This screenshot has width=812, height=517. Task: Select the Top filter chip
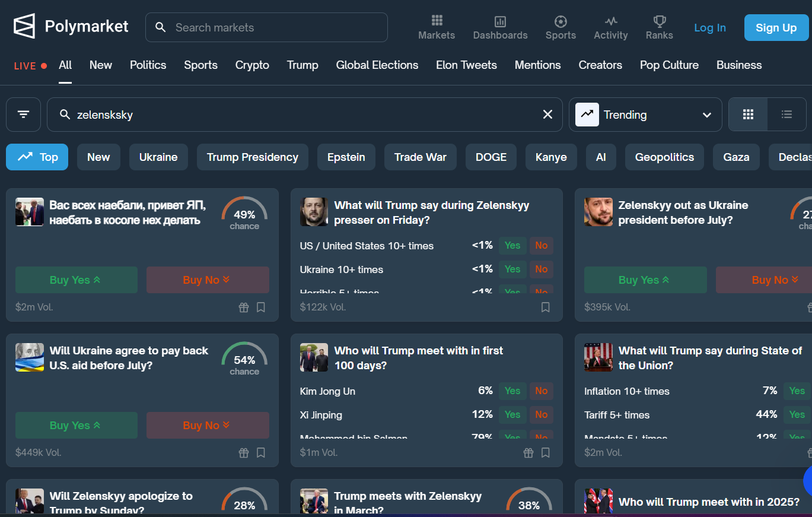point(37,157)
